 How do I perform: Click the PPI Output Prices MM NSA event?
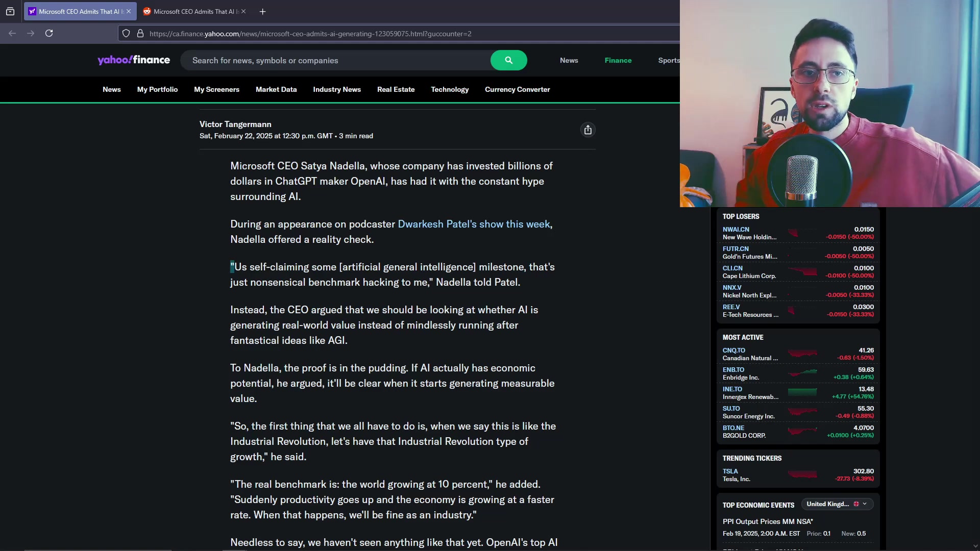768,521
